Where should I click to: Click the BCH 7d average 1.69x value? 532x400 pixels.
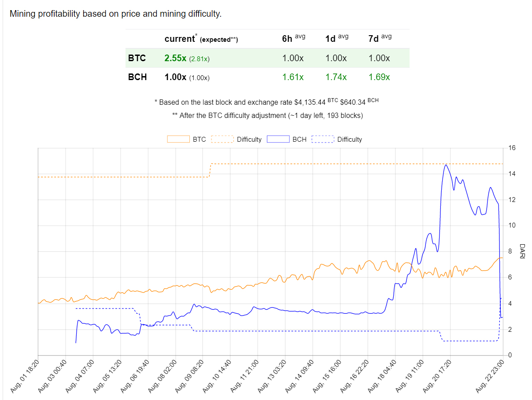pyautogui.click(x=379, y=77)
